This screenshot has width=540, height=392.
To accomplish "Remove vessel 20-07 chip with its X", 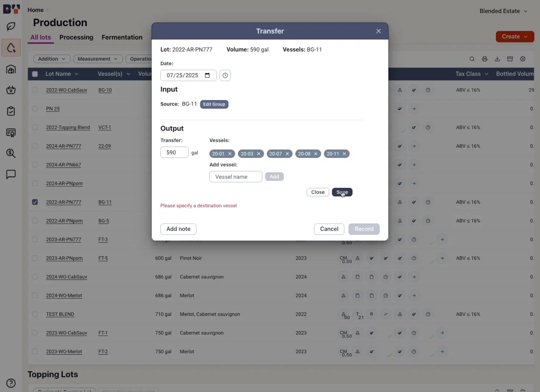I will 287,154.
